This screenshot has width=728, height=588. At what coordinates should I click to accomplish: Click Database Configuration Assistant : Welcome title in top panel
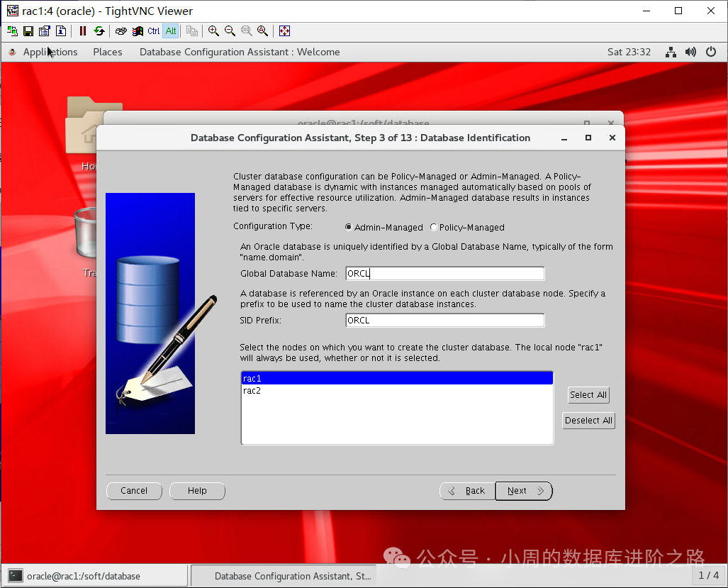pos(240,52)
